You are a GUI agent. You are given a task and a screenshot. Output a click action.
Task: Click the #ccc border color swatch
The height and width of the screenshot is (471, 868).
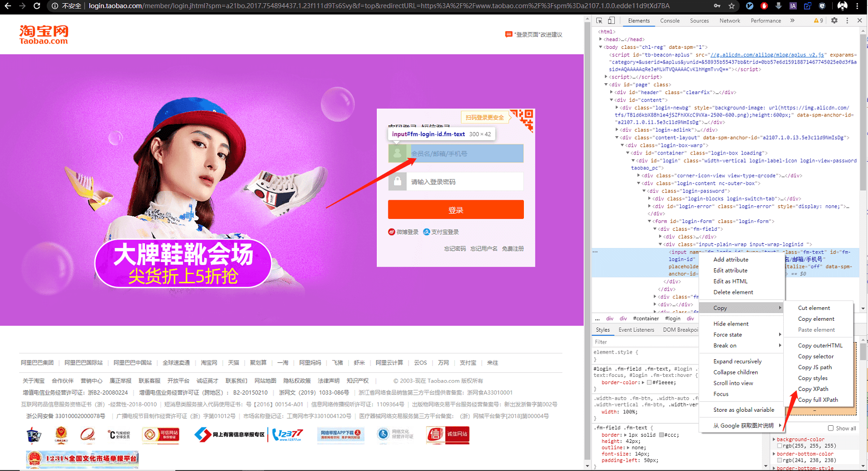(x=661, y=435)
